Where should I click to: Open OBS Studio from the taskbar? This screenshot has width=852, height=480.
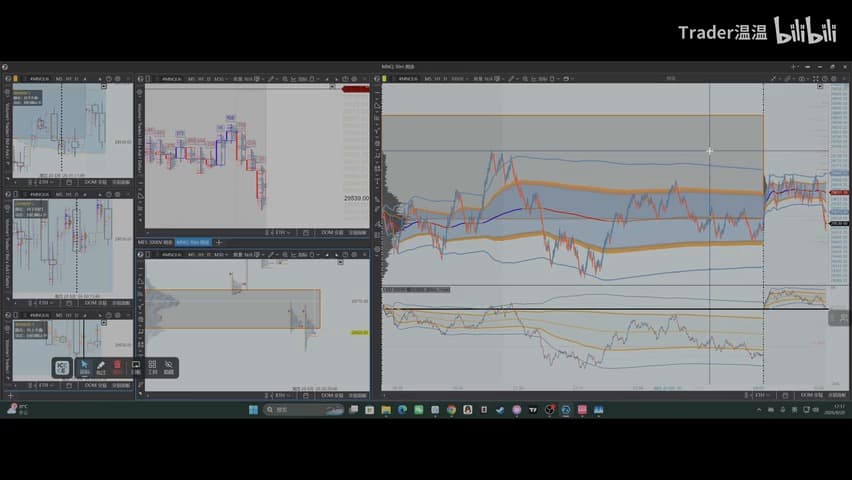[549, 410]
